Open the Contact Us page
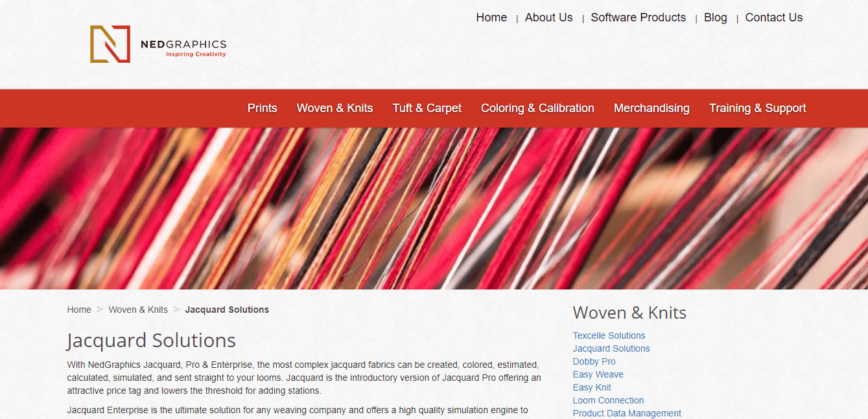Screen dimensions: 868x419 773,17
